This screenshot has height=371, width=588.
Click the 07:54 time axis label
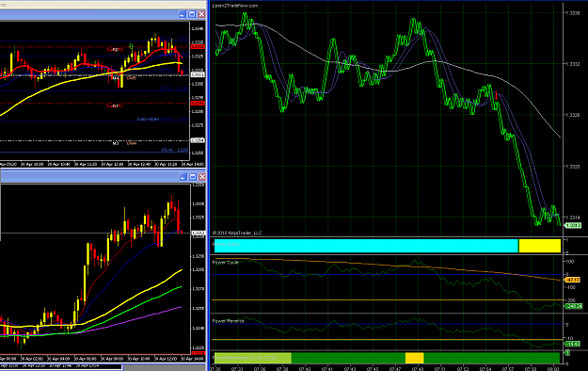(x=485, y=369)
